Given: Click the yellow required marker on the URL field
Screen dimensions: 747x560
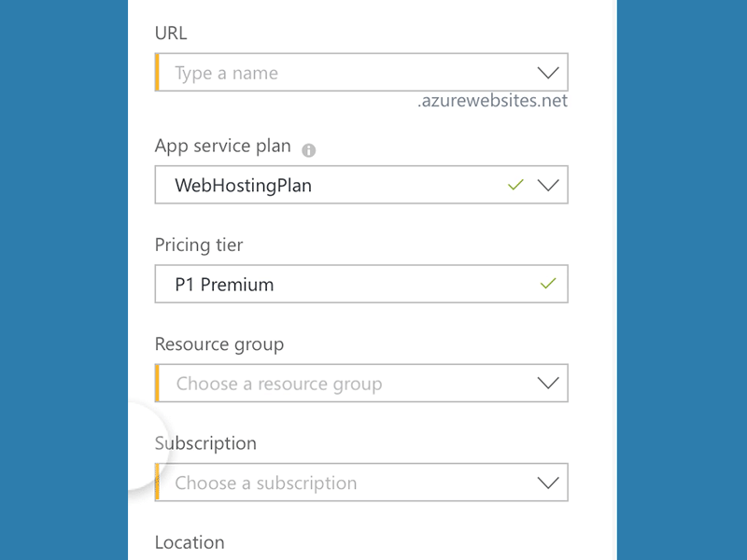Looking at the screenshot, I should 158,73.
